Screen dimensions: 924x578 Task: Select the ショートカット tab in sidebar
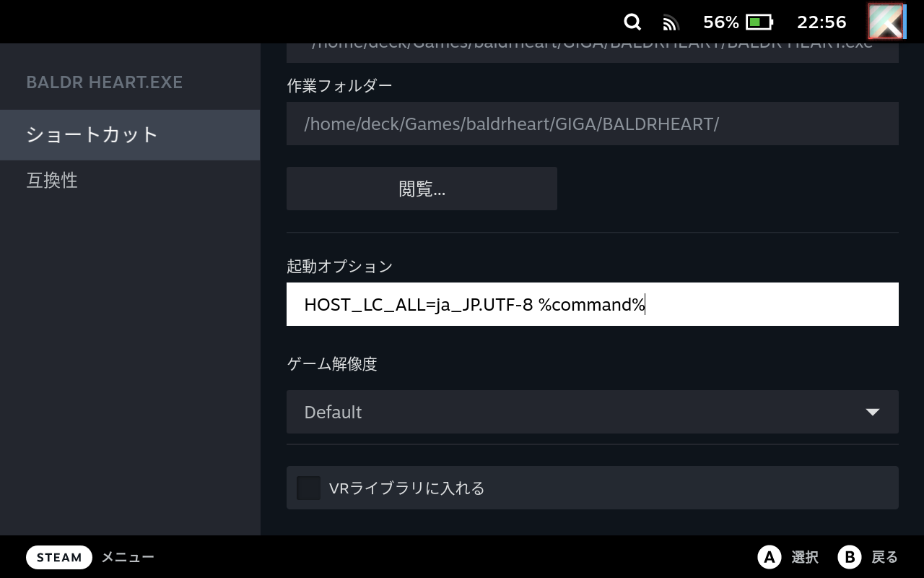click(130, 135)
